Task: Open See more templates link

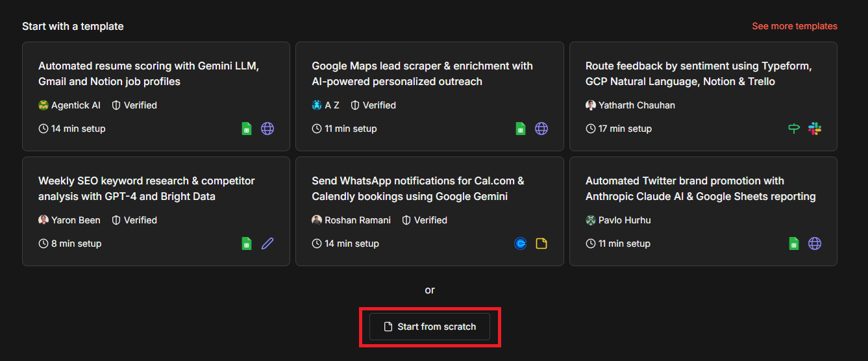Action: click(795, 26)
